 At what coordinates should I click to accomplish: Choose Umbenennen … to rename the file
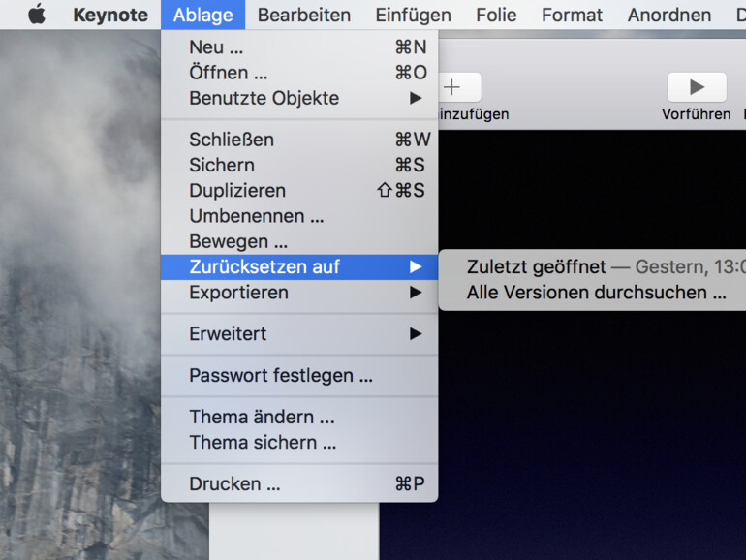click(x=299, y=216)
